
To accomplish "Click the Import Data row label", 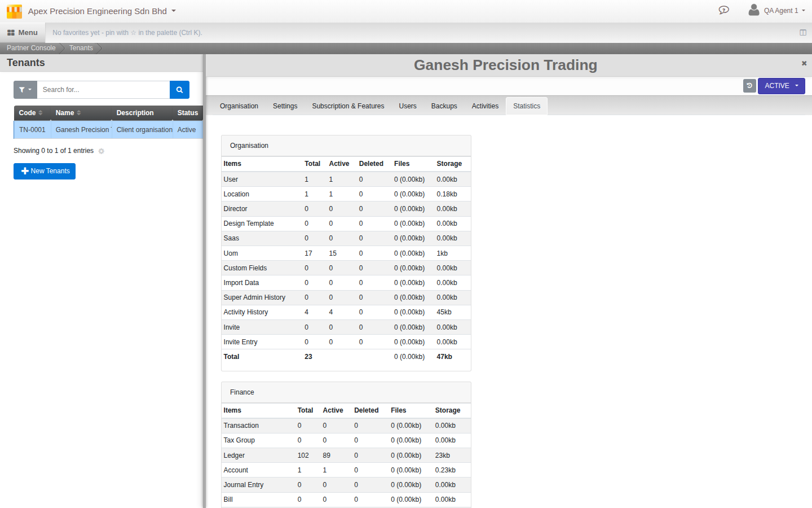I will 241,283.
